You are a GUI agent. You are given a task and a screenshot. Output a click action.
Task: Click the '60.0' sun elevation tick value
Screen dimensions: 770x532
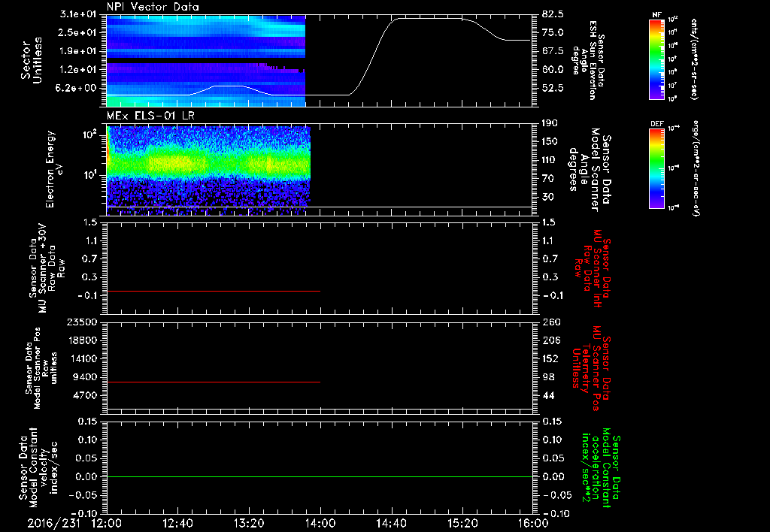pyautogui.click(x=553, y=70)
